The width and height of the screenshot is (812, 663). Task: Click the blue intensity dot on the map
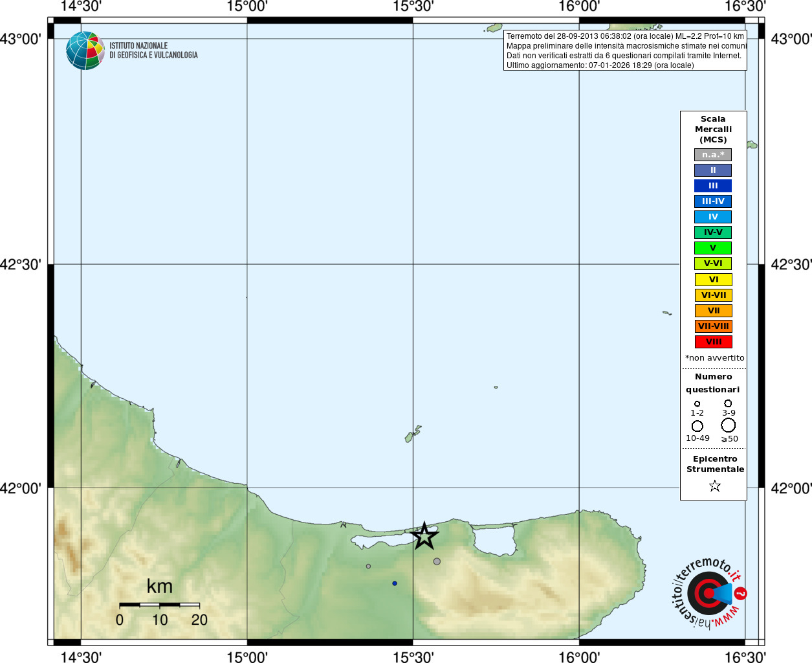395,583
